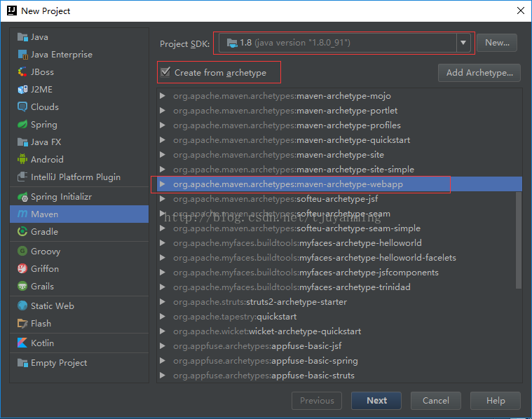Select appfuse-basic-struts row
Image resolution: width=532 pixels, height=419 pixels.
coord(339,376)
